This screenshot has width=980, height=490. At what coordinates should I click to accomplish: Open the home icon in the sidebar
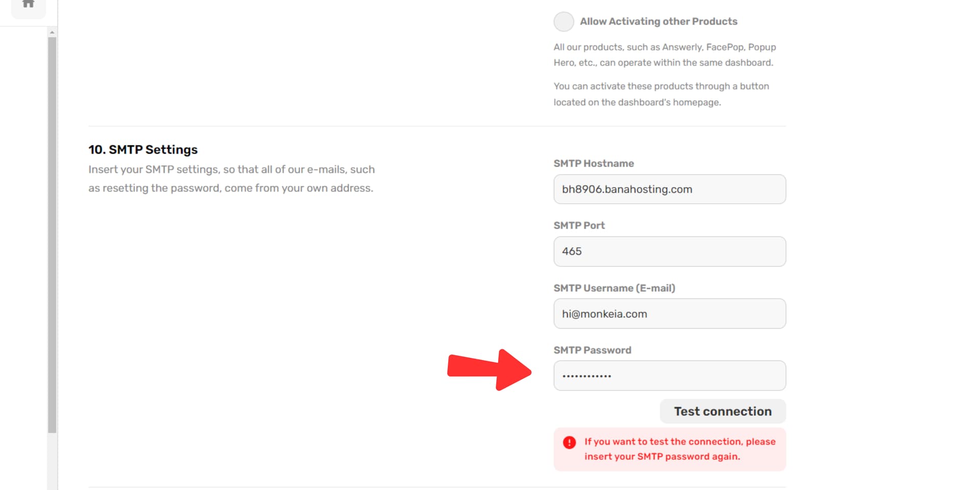coord(29,4)
